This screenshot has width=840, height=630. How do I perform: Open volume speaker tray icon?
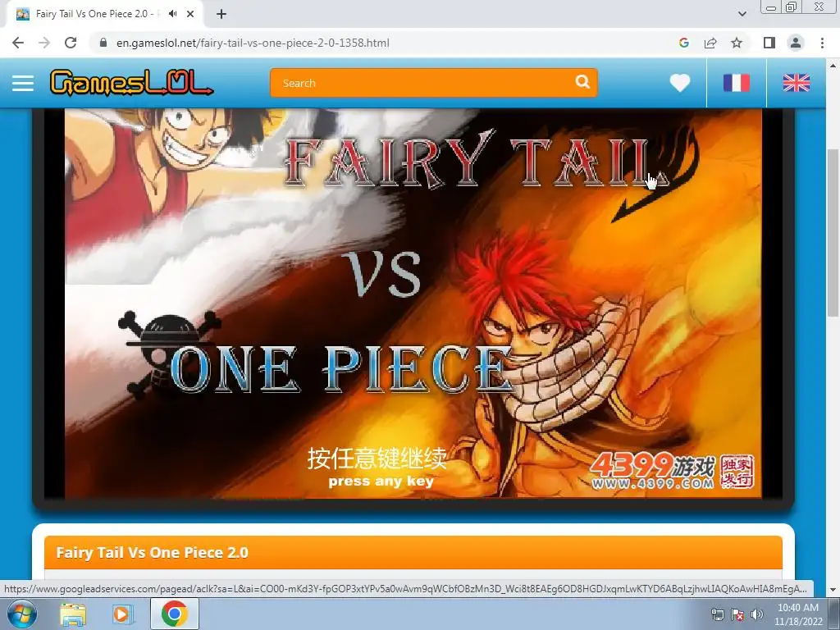click(x=756, y=614)
